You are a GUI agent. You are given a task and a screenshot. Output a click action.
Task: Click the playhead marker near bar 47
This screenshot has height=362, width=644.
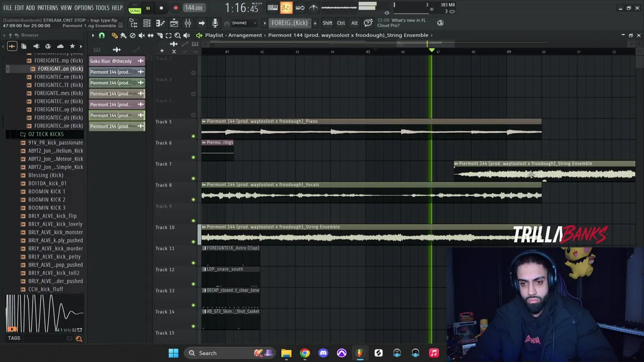[x=431, y=50]
